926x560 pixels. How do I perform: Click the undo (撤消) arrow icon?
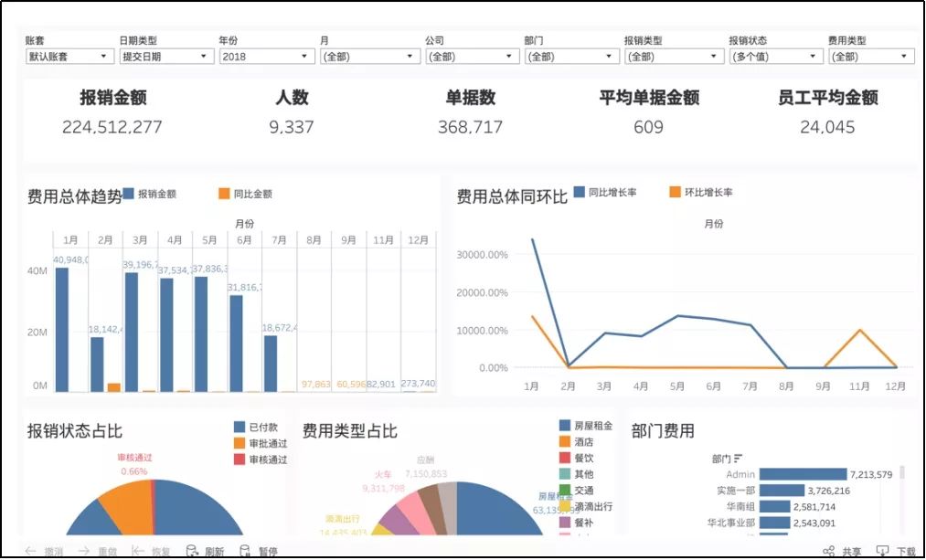pos(30,551)
